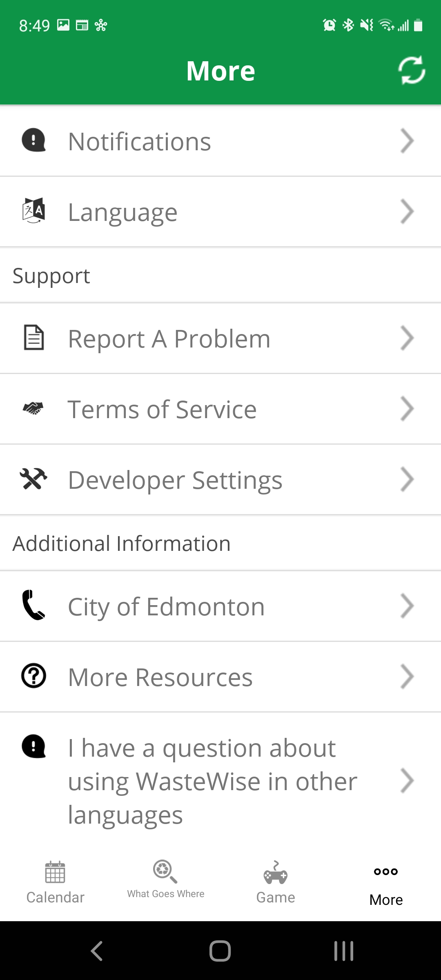Open Language via its right chevron

(x=407, y=212)
